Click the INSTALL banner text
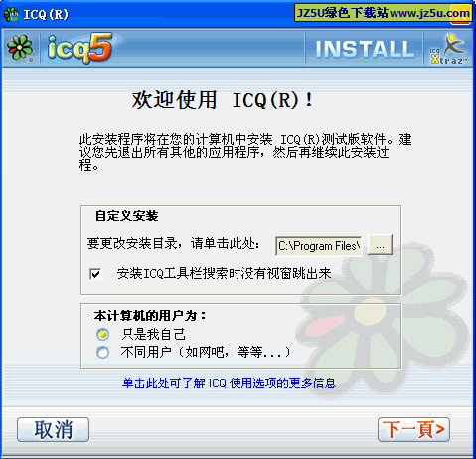 coord(365,49)
